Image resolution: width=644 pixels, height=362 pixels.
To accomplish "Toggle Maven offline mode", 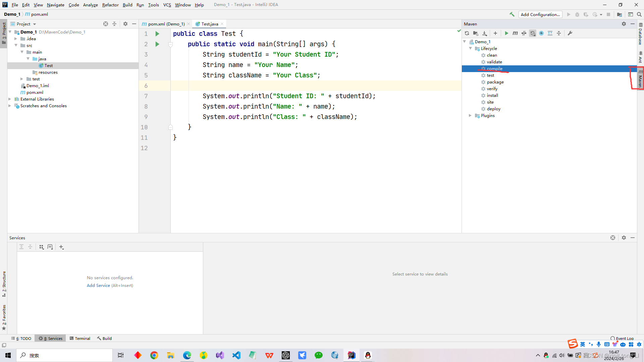I will [524, 33].
